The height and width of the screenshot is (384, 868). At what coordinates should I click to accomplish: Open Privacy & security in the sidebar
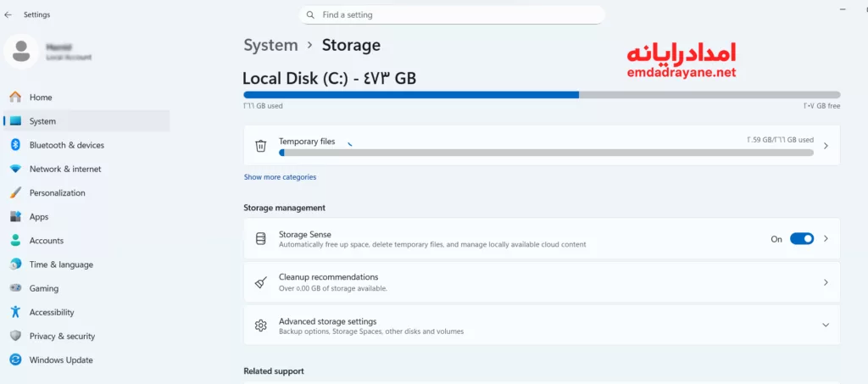62,337
